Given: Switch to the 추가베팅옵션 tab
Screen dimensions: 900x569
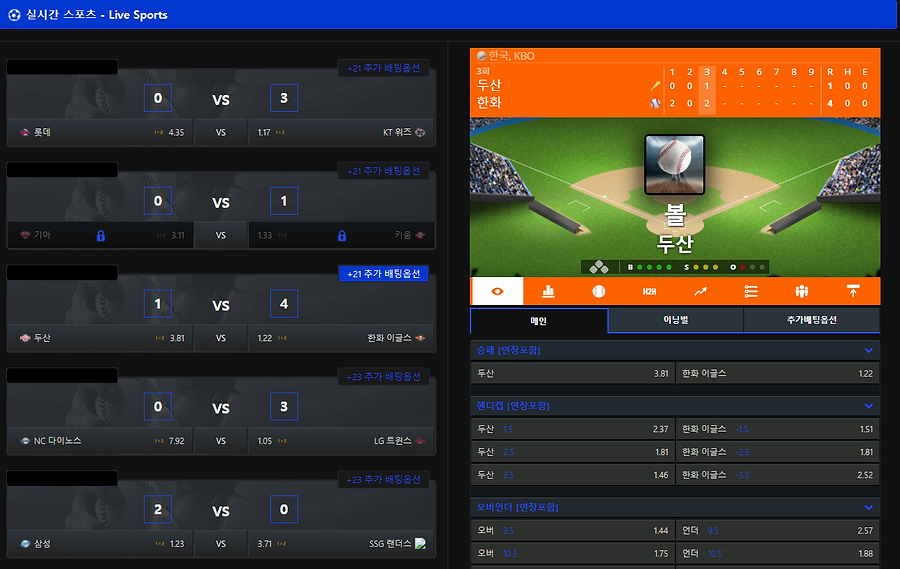Looking at the screenshot, I should click(x=812, y=320).
